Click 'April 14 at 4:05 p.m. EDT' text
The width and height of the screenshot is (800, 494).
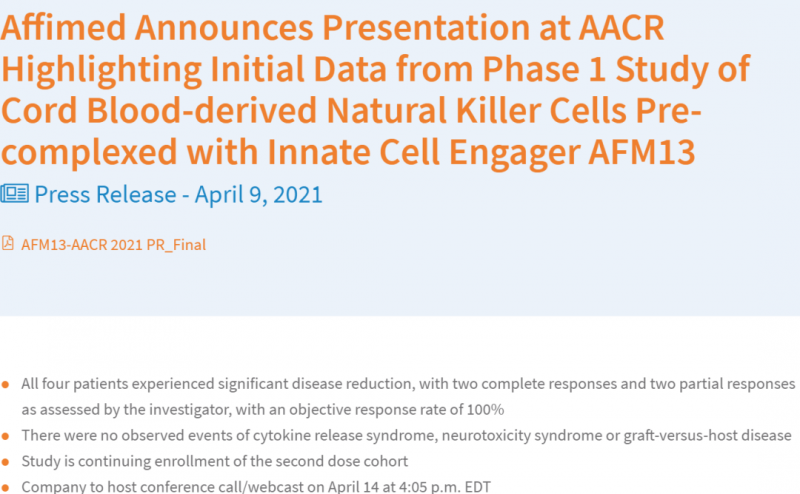pos(409,487)
